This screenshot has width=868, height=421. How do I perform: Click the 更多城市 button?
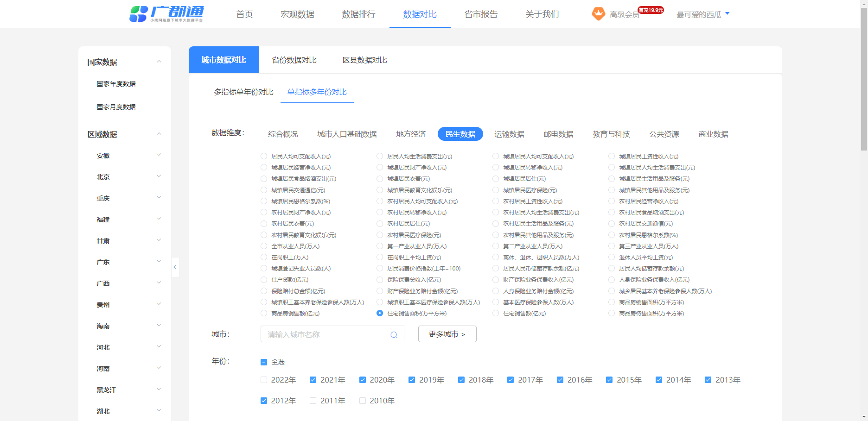click(x=447, y=334)
